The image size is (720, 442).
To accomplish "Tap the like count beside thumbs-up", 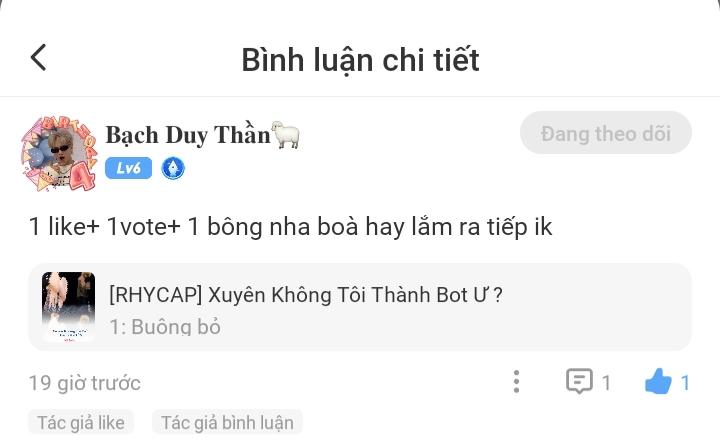I will point(685,383).
